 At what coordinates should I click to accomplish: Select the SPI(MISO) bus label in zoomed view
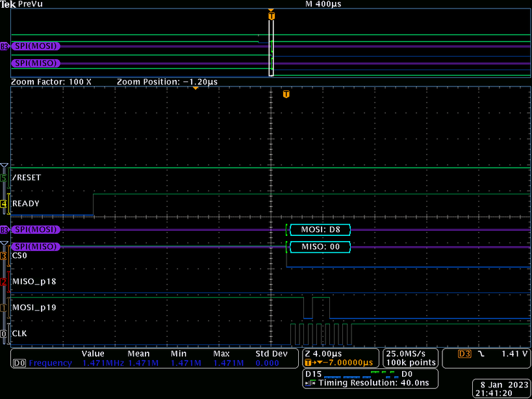click(36, 247)
